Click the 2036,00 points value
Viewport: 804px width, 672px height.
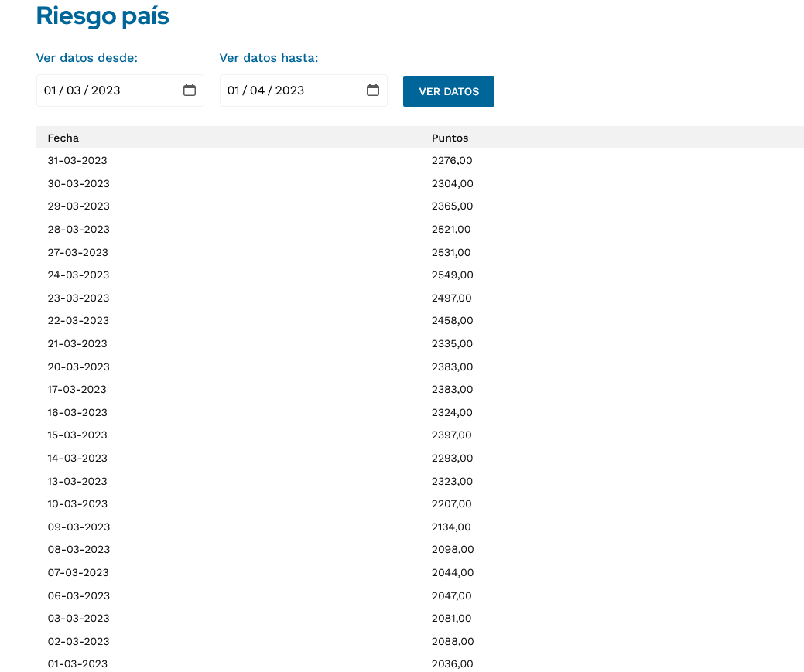point(452,663)
